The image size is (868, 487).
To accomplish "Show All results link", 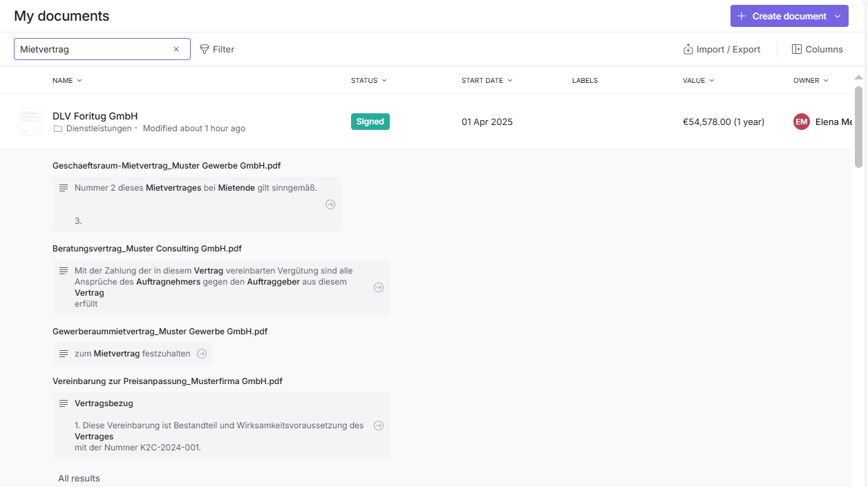I will click(x=79, y=478).
